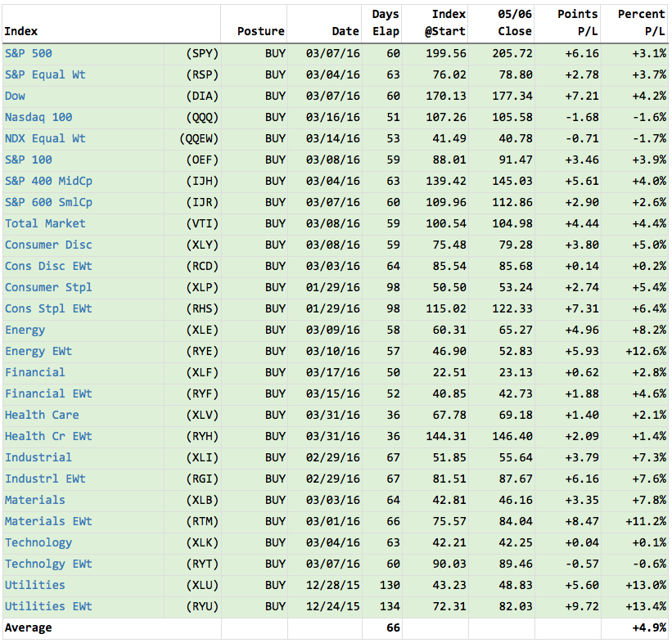The image size is (672, 643).
Task: Select the (XLE) ticker cell
Action: click(202, 330)
